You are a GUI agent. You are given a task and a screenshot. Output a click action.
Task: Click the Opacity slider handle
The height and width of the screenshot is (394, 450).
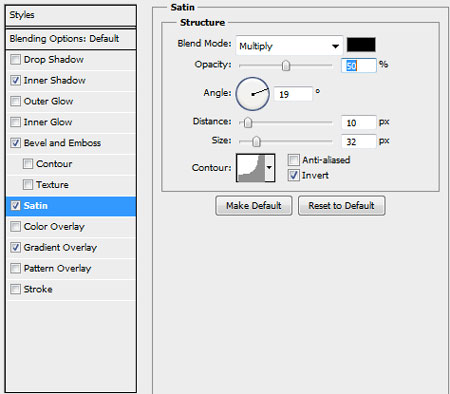pos(286,66)
